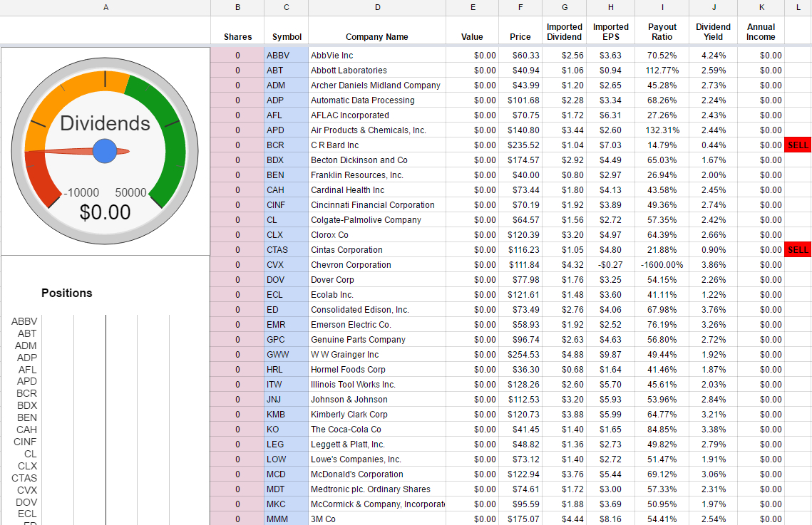The image size is (812, 525).
Task: Select the column A header
Action: (x=106, y=7)
